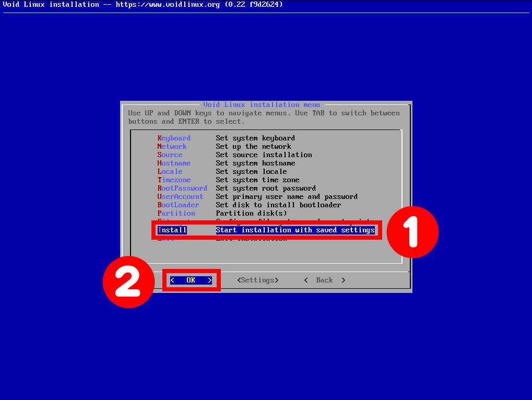The width and height of the screenshot is (532, 400).
Task: Choose the Network setup entry
Action: click(x=224, y=147)
